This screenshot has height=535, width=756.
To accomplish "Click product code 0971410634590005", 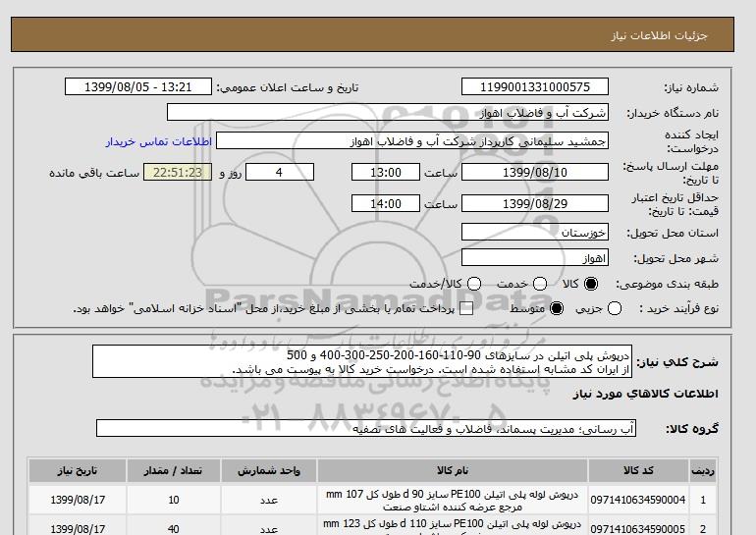I will tap(638, 529).
